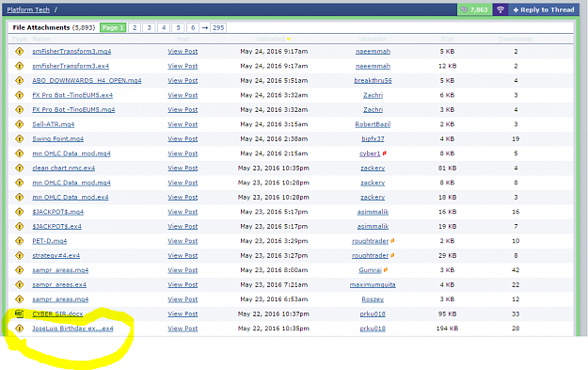This screenshot has width=588, height=370.
Task: Click orange flag icon next to Gumrai
Action: pos(386,270)
